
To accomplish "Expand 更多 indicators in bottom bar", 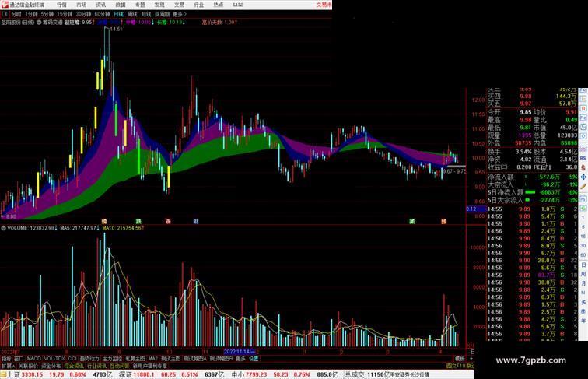I will point(240,359).
